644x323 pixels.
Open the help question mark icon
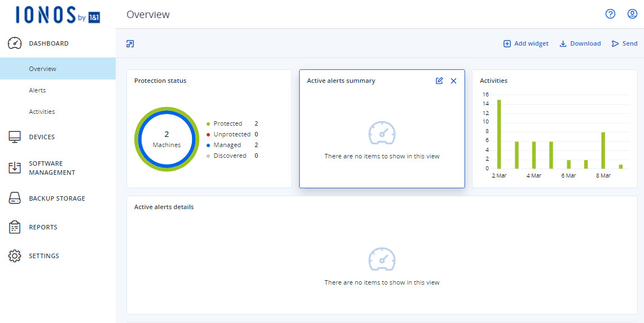[x=610, y=14]
